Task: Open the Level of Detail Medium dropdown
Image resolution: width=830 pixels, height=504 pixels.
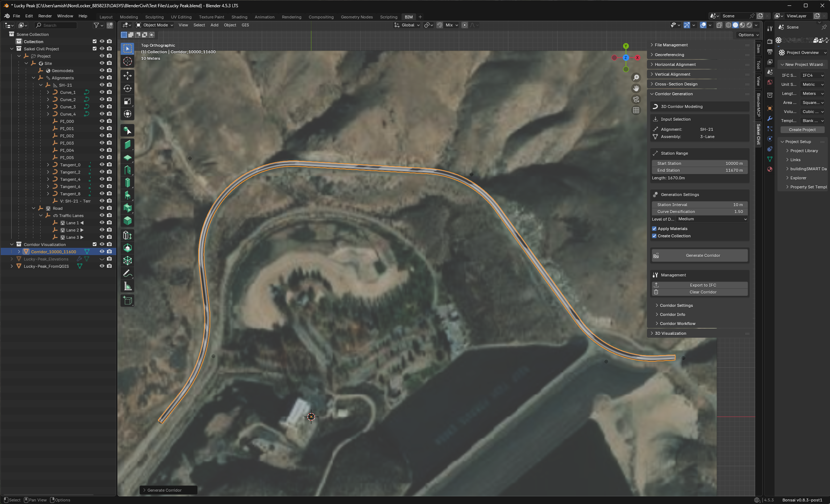Action: pos(712,219)
